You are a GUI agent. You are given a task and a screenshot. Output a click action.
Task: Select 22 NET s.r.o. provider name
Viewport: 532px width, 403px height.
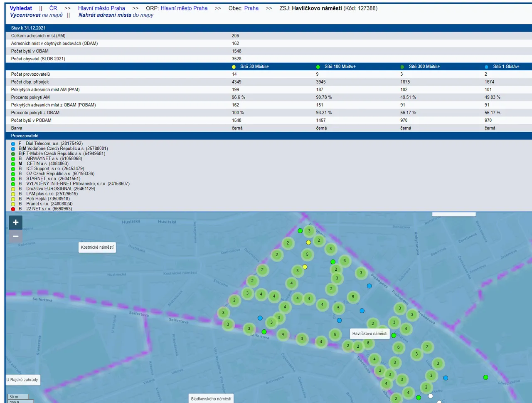(x=49, y=209)
